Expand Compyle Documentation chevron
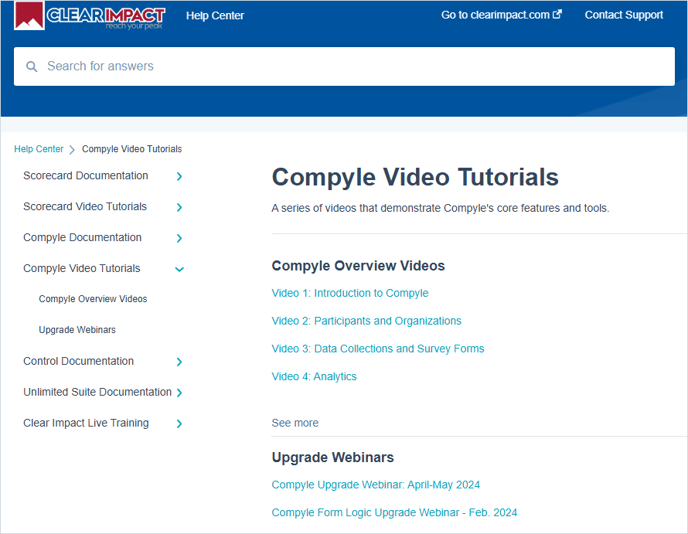688x534 pixels. (179, 238)
